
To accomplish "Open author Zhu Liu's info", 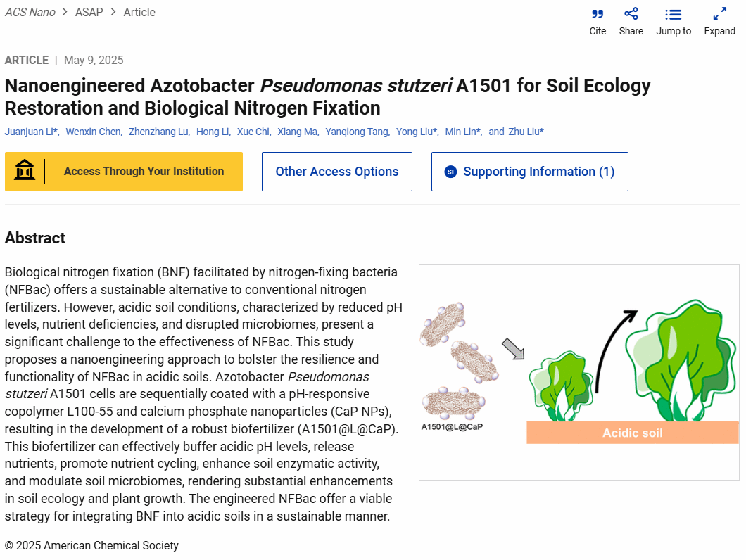I will [x=524, y=132].
